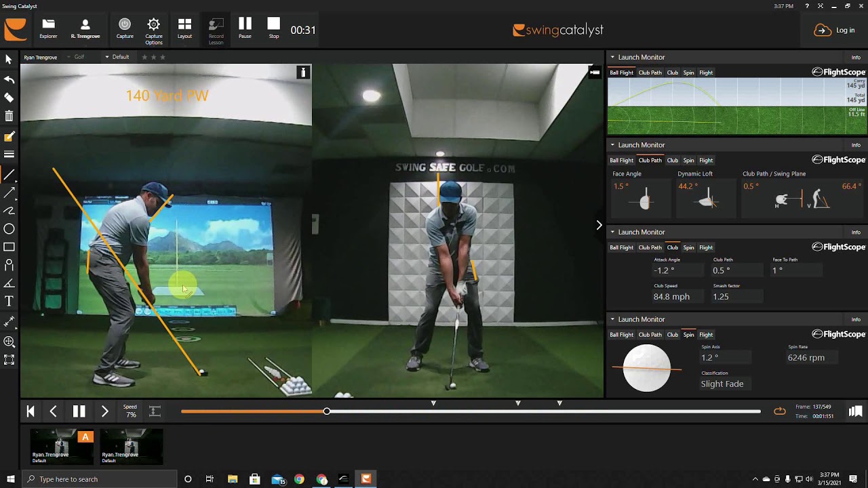
Task: Open the second Ryan Trengrove video thumbnail
Action: [131, 446]
